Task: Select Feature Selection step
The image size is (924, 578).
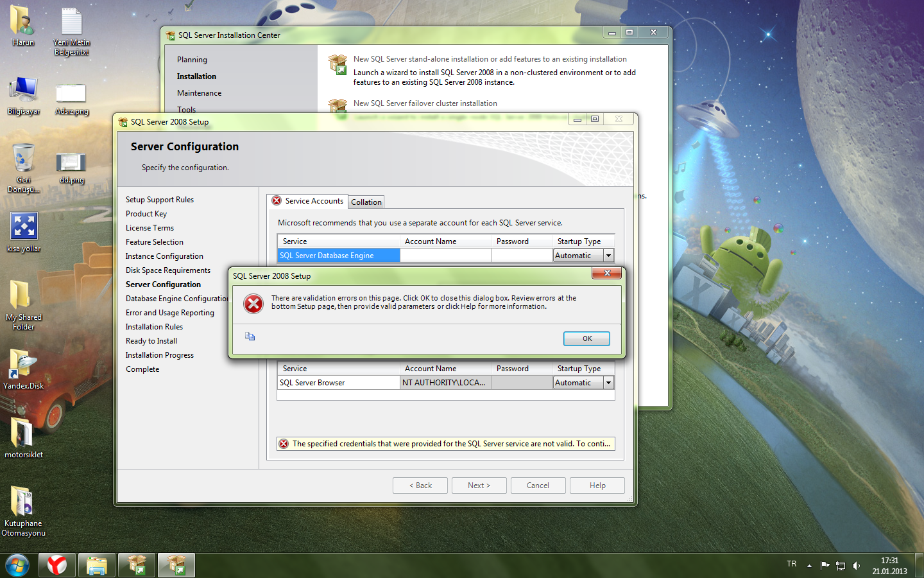Action: (155, 242)
